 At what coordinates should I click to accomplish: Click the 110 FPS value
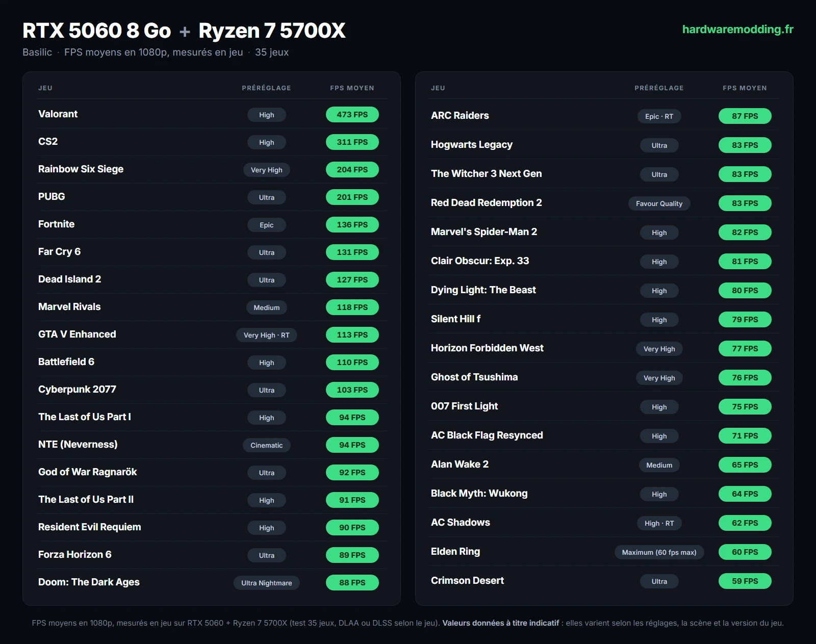(x=352, y=363)
